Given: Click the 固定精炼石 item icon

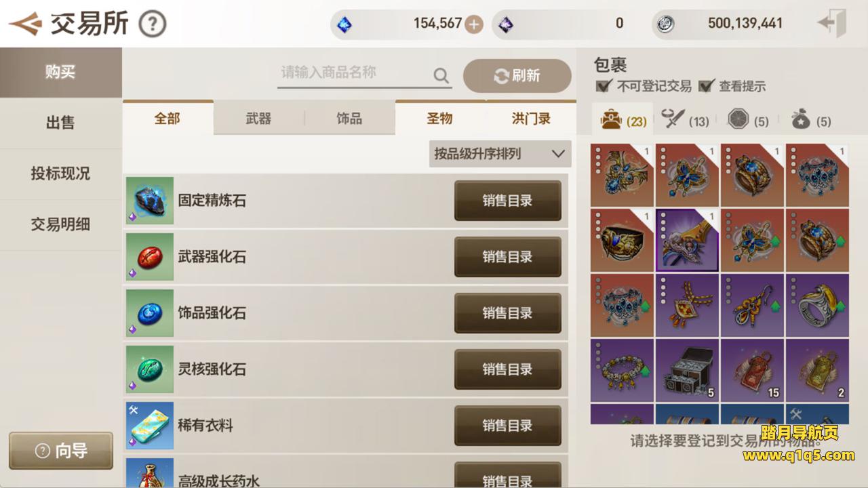Looking at the screenshot, I should tap(150, 201).
